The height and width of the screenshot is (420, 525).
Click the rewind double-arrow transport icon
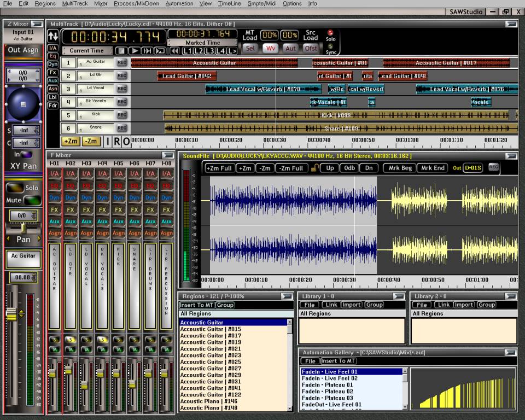[174, 51]
